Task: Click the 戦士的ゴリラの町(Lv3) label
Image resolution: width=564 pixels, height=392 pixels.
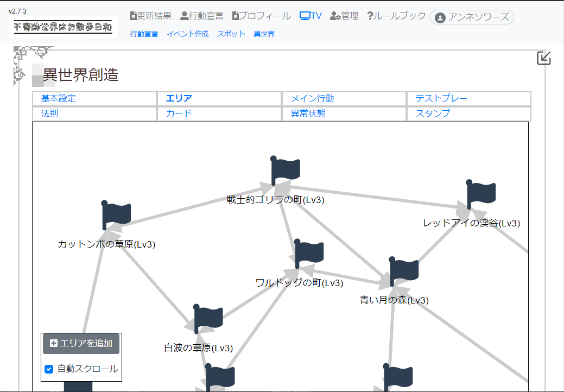Action: tap(276, 200)
